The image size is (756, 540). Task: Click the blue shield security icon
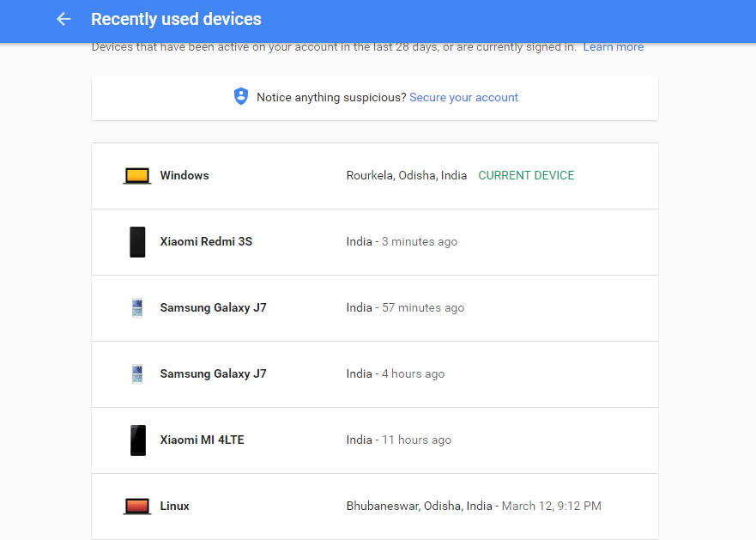pyautogui.click(x=240, y=95)
